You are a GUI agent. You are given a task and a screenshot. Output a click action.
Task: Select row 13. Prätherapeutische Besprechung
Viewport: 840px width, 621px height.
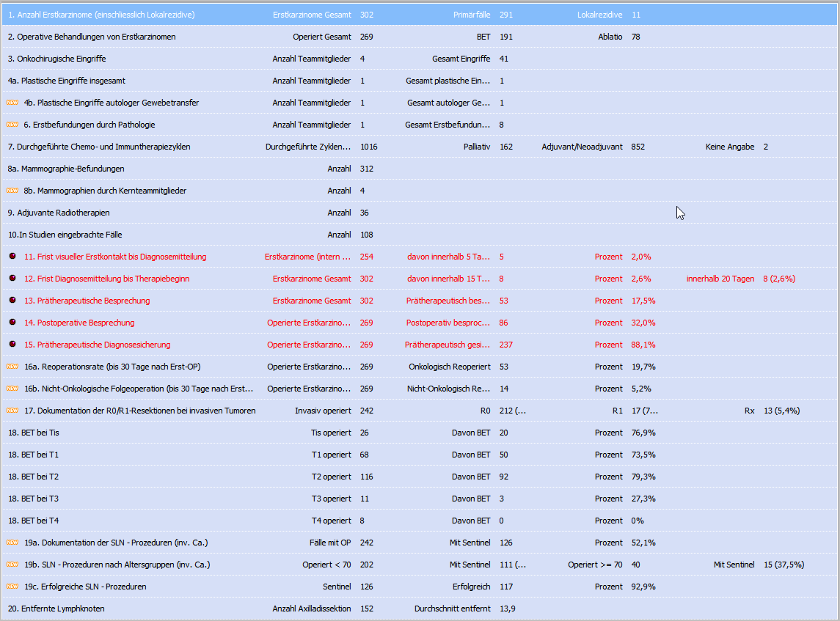419,301
